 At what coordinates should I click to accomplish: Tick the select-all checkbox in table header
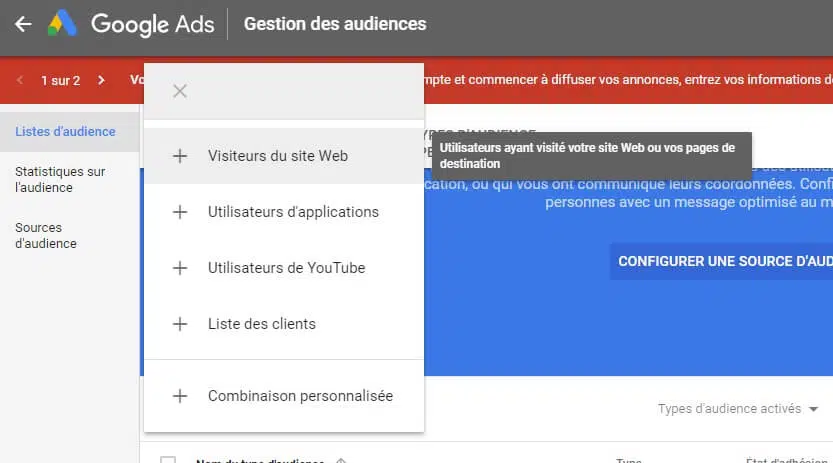click(168, 461)
